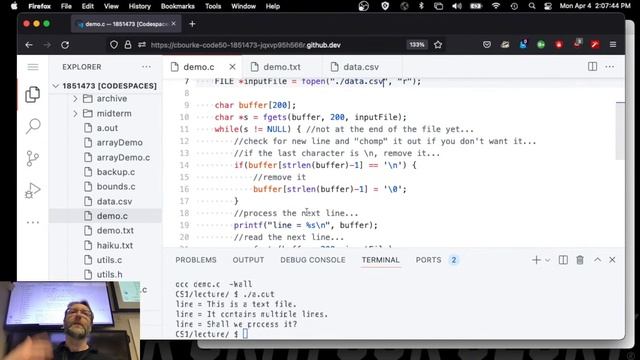Click line number 14 in gutter
The width and height of the screenshot is (640, 360).
pos(184,165)
